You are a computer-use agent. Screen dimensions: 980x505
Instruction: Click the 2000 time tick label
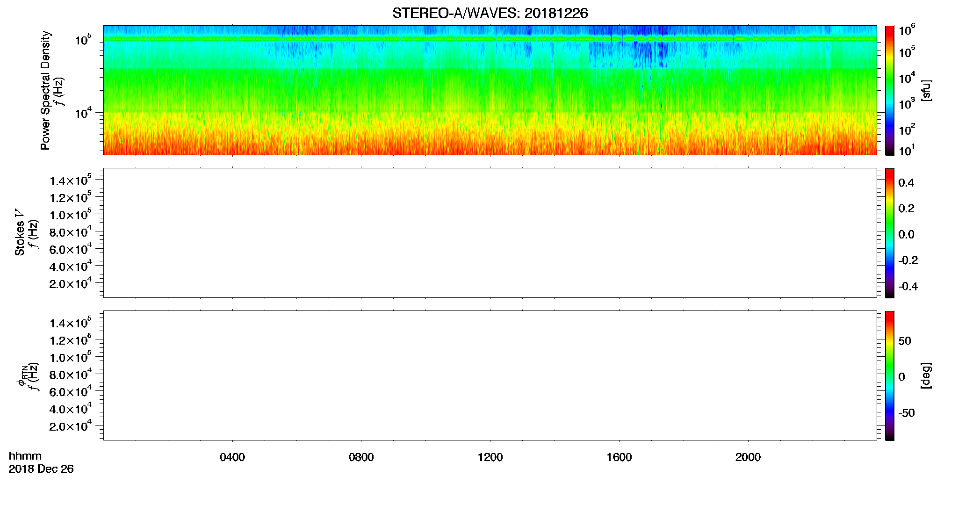tap(748, 457)
